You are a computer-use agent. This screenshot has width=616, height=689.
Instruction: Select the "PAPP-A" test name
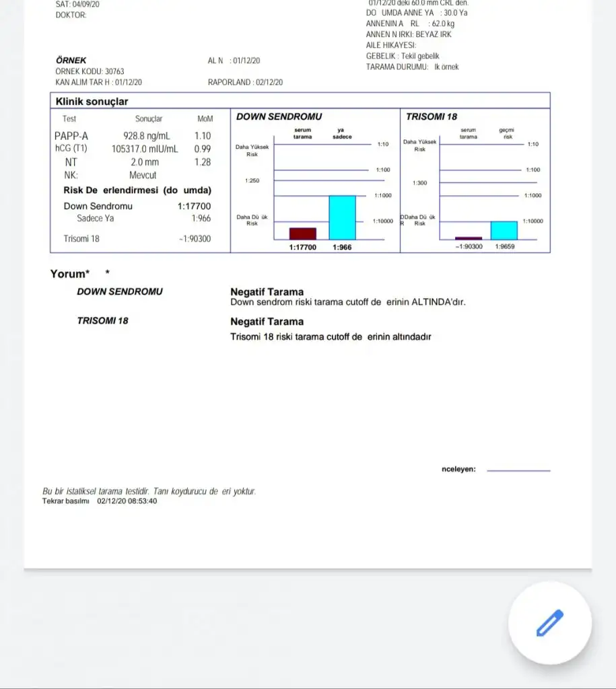coord(71,136)
